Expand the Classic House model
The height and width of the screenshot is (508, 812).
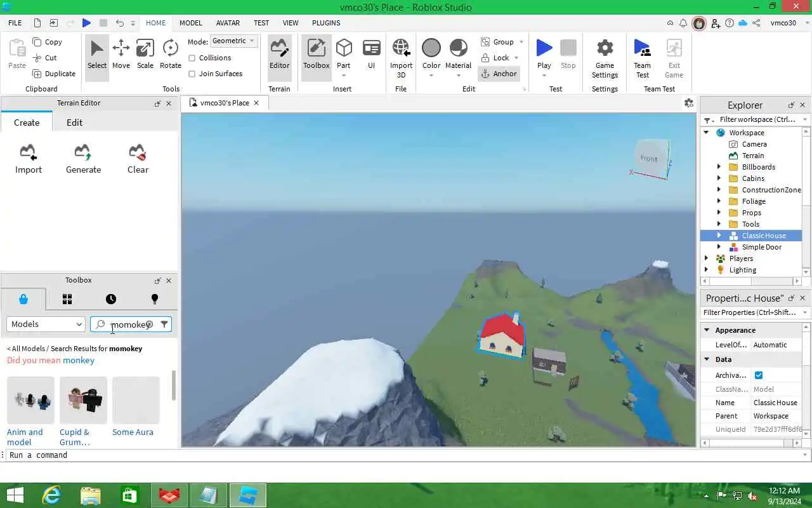pos(719,236)
